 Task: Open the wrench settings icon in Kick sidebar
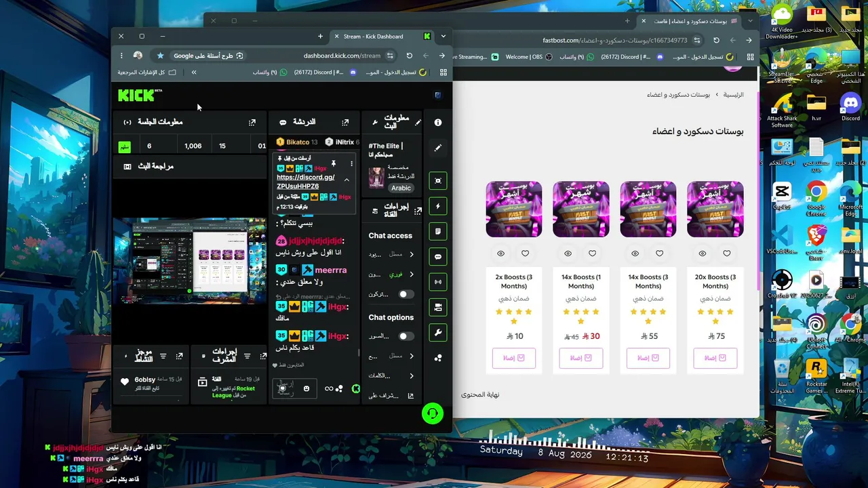tap(438, 333)
